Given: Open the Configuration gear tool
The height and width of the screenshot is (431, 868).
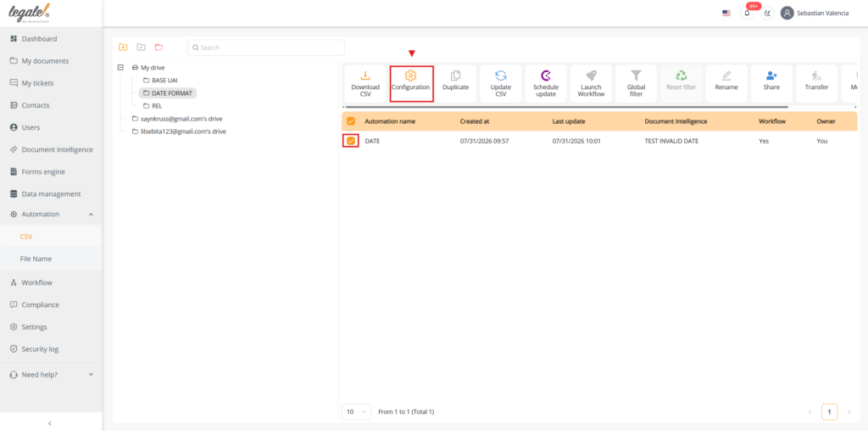Looking at the screenshot, I should [x=411, y=84].
